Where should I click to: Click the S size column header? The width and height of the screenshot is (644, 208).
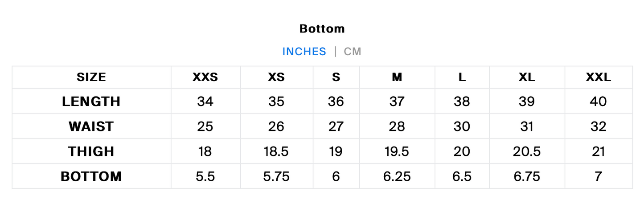(336, 77)
